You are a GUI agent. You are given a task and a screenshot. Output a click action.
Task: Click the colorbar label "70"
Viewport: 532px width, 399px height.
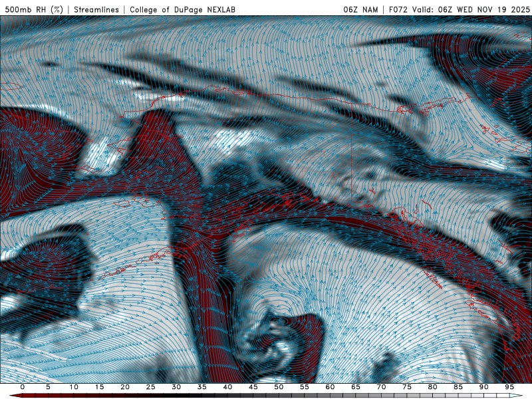(x=381, y=387)
